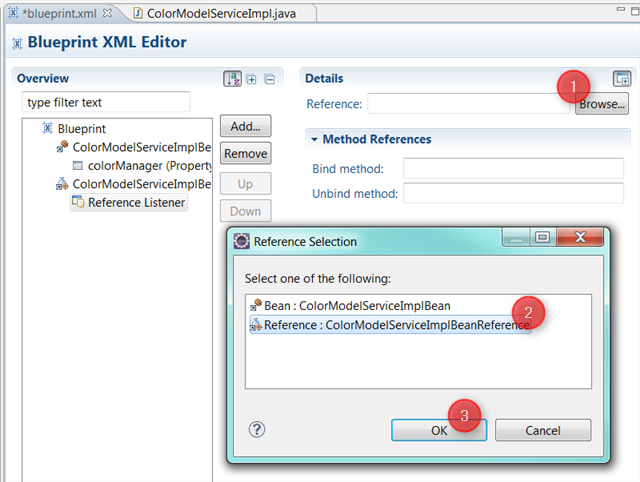This screenshot has height=482, width=640.
Task: Remove the selected tree element
Action: 245,154
